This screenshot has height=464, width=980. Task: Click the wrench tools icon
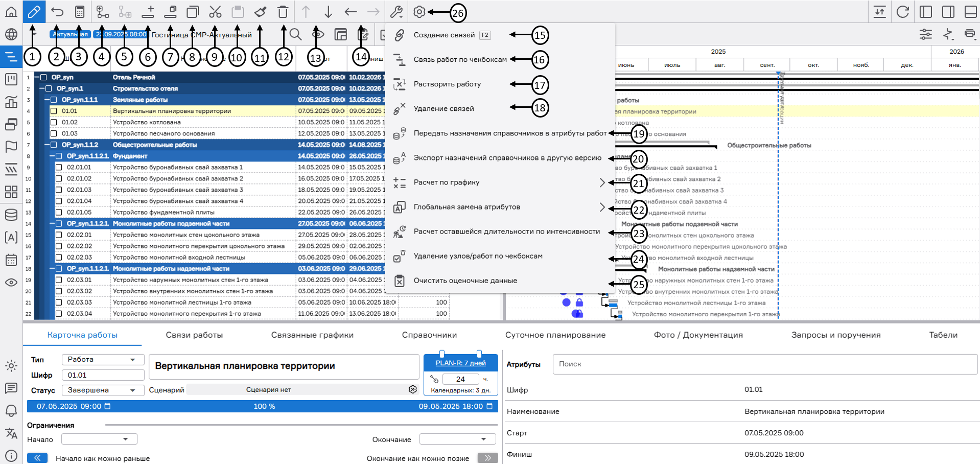click(396, 12)
